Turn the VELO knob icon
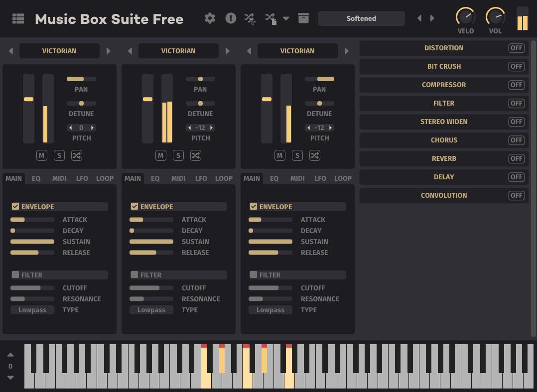 465,16
